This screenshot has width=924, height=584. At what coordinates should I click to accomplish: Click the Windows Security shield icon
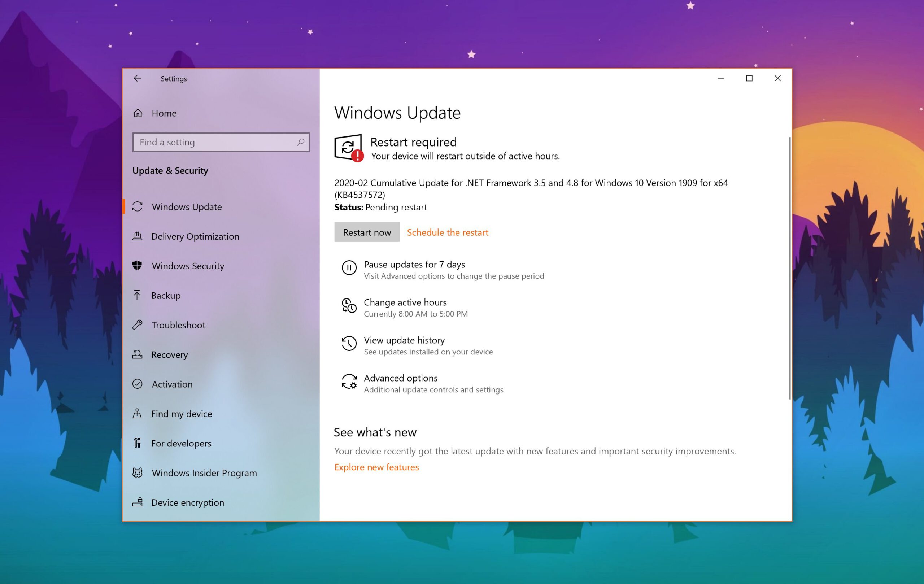pos(138,266)
